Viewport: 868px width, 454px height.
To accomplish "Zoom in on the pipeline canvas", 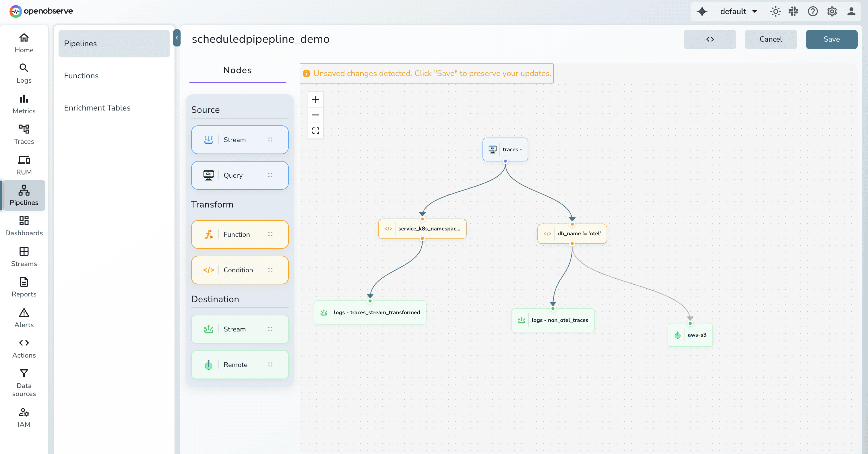I will (x=315, y=100).
